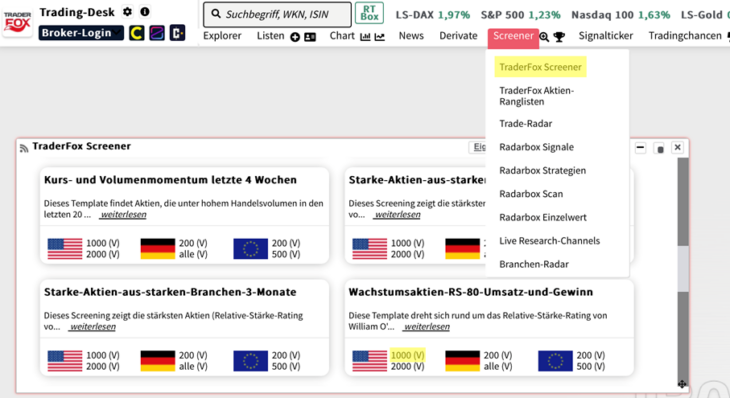
Task: Open the News menu
Action: 411,36
